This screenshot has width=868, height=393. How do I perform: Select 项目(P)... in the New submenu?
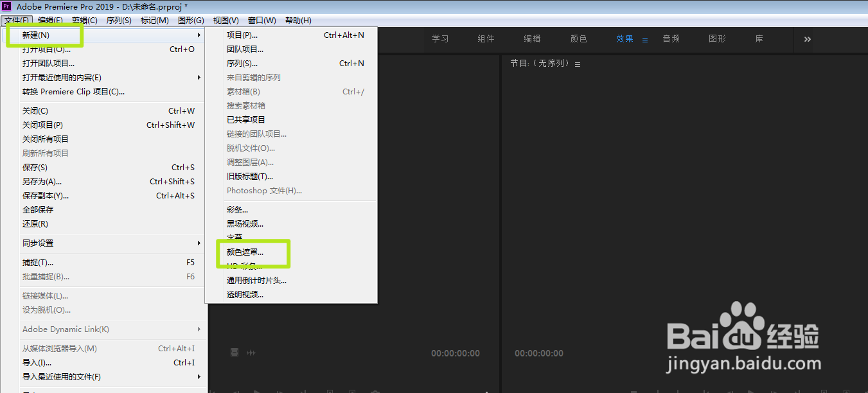tap(291, 35)
